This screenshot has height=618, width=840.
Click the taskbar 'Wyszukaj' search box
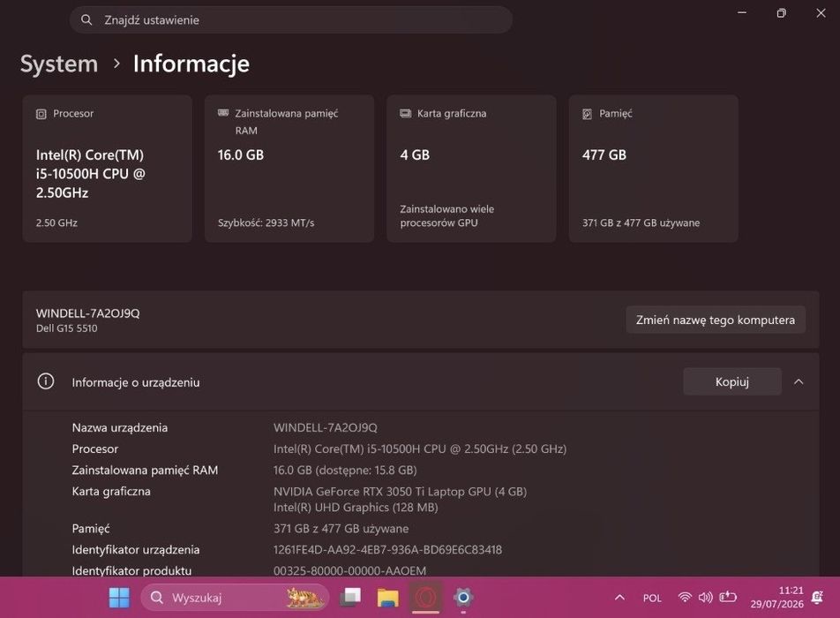(234, 597)
